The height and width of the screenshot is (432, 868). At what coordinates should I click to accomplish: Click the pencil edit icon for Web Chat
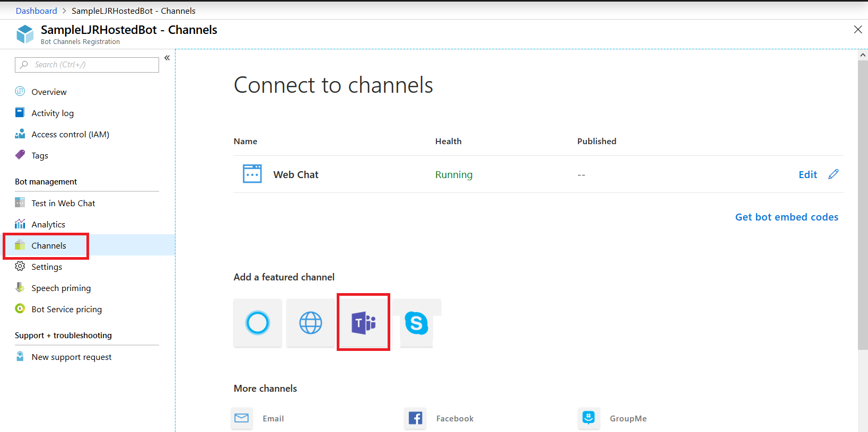(x=834, y=174)
